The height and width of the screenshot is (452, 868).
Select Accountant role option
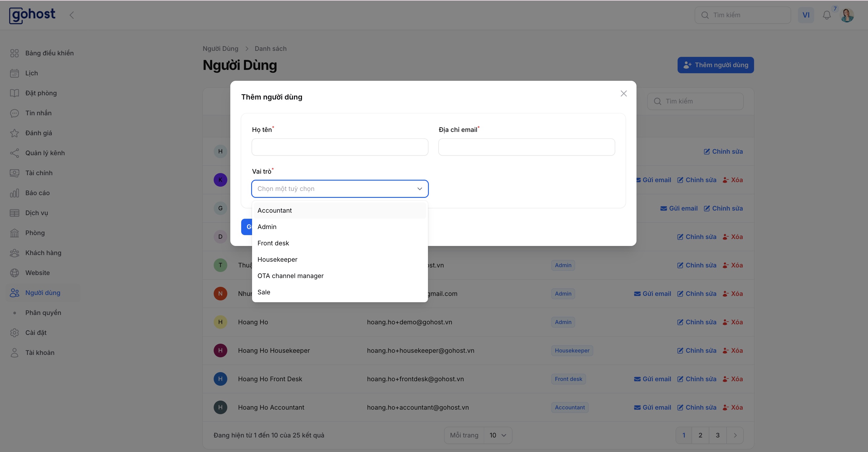coord(340,211)
